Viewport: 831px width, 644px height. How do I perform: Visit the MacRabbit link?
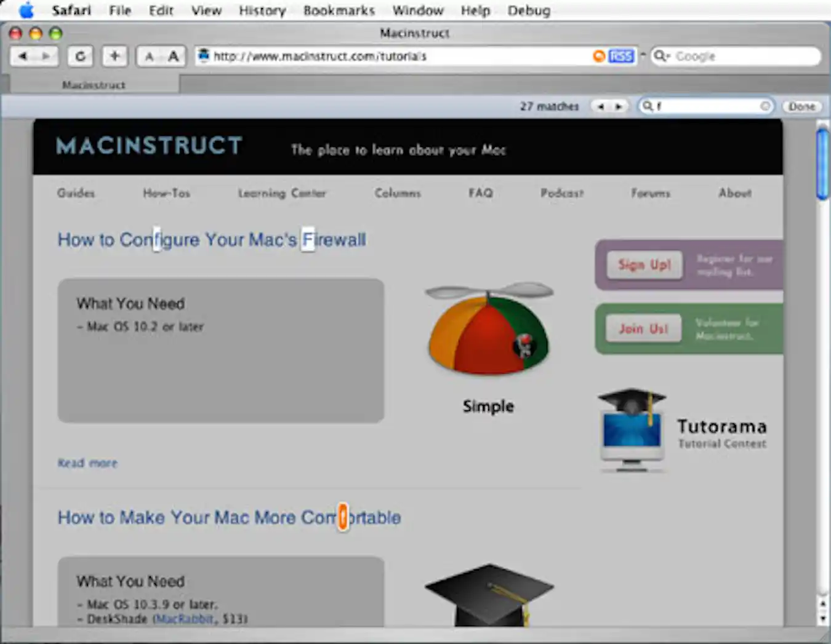[184, 619]
